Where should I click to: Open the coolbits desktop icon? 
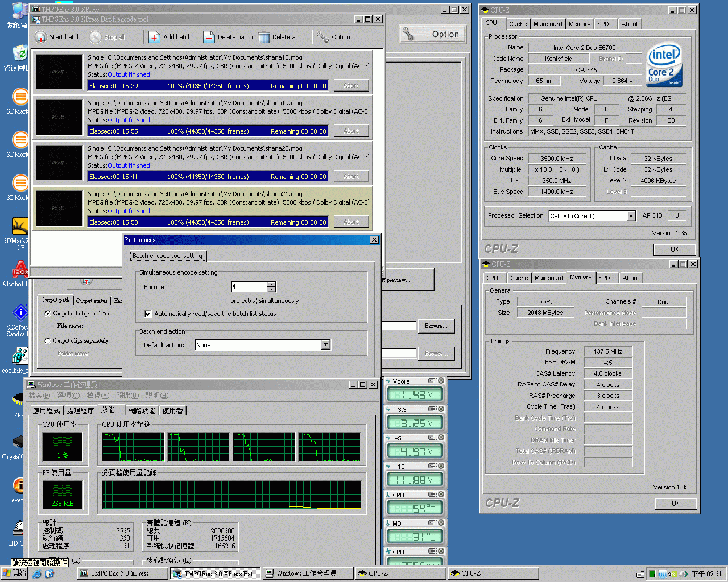pyautogui.click(x=19, y=356)
